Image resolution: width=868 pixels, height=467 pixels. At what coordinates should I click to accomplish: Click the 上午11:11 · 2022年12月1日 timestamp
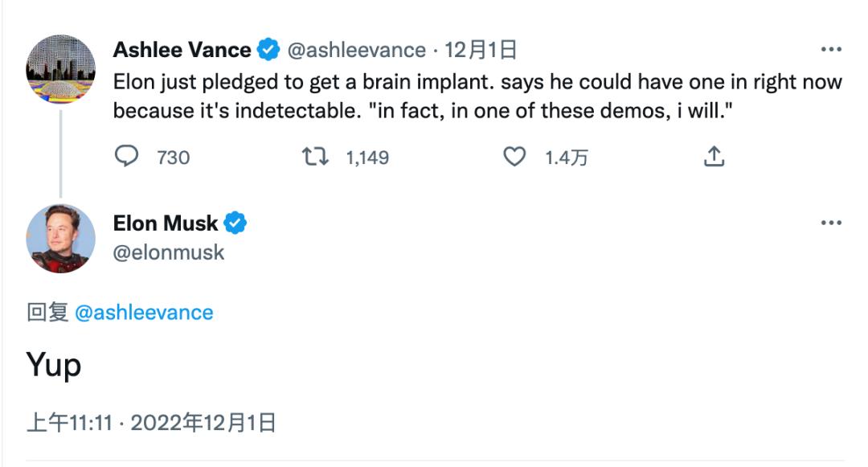click(x=151, y=422)
